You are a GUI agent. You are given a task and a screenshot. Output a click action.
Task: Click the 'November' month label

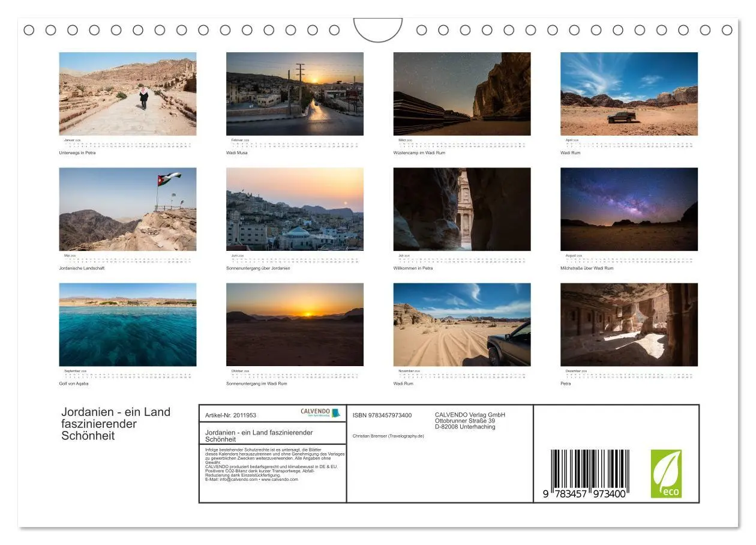(406, 371)
